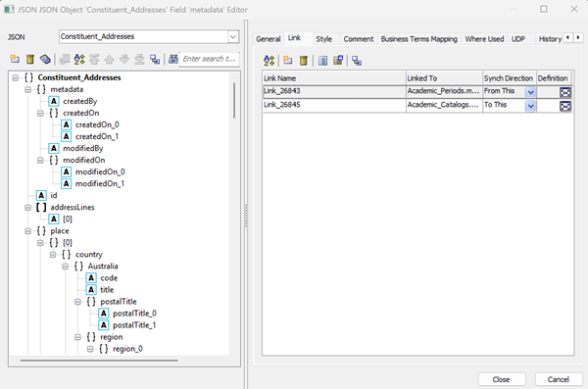This screenshot has height=389, width=588.
Task: Click the Delete bin icon in JSON toolbar
Action: click(x=30, y=59)
